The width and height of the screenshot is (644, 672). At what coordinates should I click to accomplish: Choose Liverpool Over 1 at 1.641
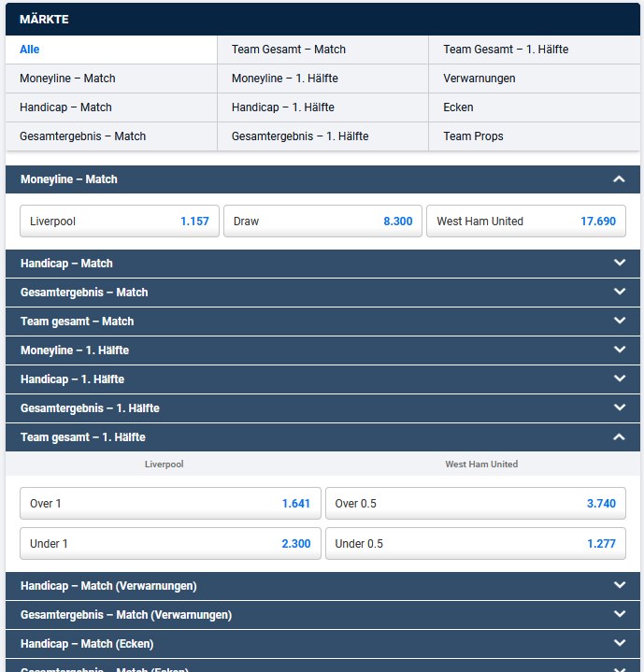point(170,503)
